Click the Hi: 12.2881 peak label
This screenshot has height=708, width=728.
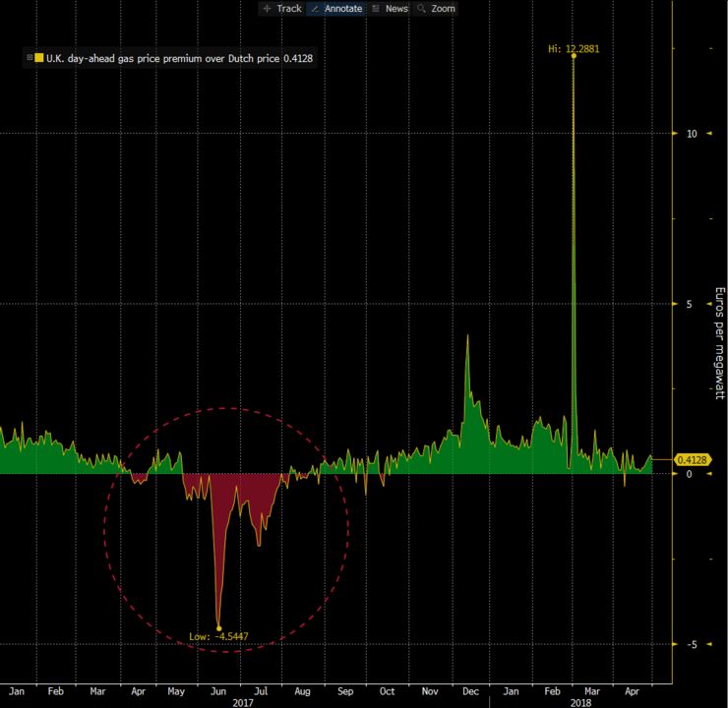574,49
